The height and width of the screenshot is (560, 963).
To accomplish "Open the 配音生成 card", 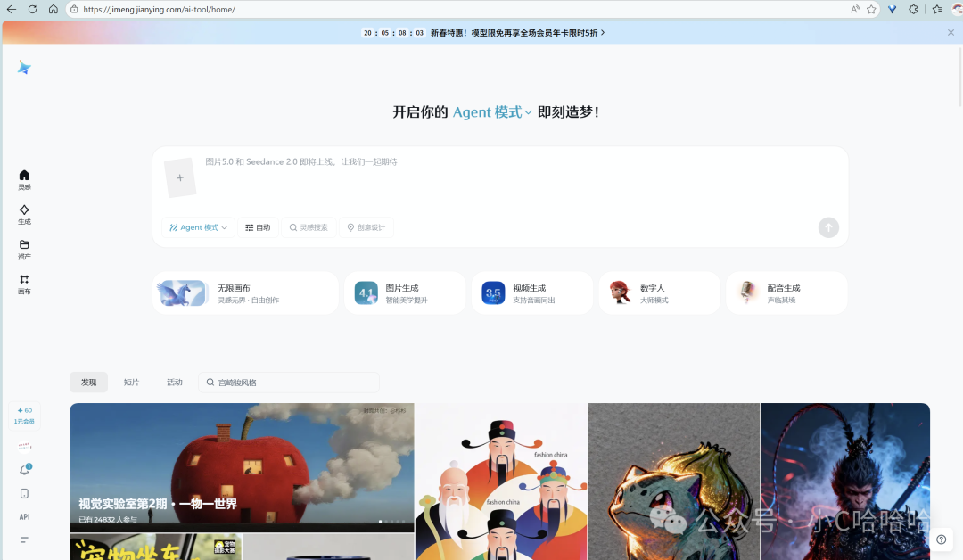I will 786,292.
